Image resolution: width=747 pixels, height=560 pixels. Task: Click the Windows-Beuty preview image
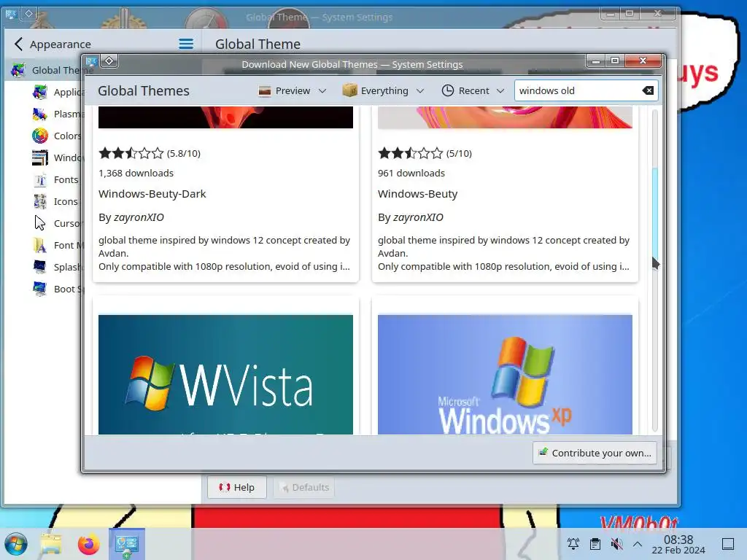[505, 117]
